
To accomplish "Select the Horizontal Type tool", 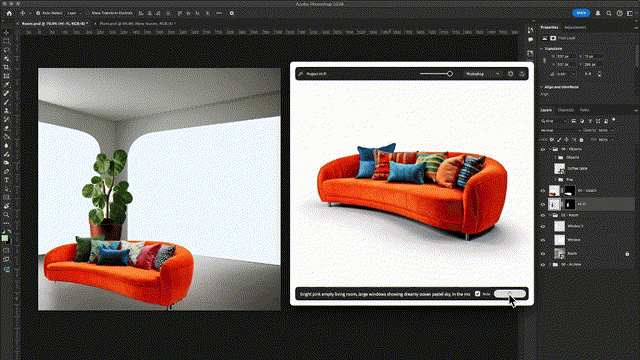I will (x=6, y=180).
